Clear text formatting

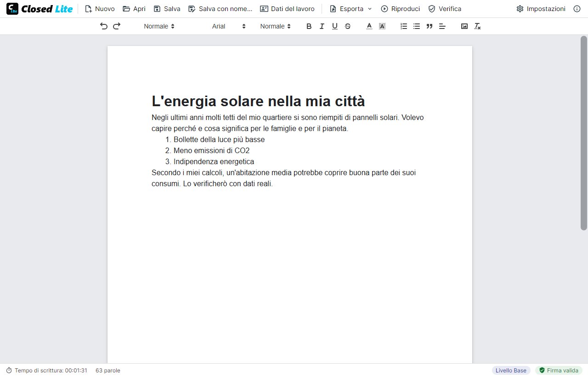point(477,26)
